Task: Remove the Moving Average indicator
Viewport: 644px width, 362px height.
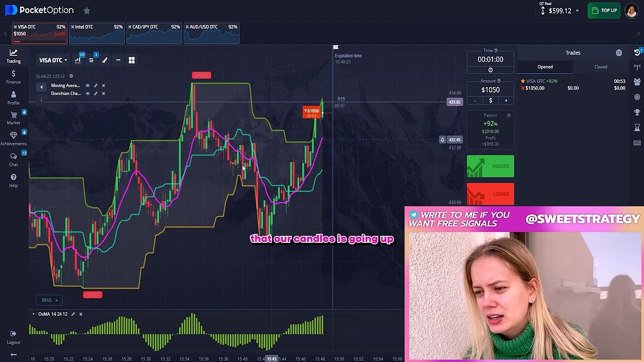Action: pyautogui.click(x=104, y=85)
